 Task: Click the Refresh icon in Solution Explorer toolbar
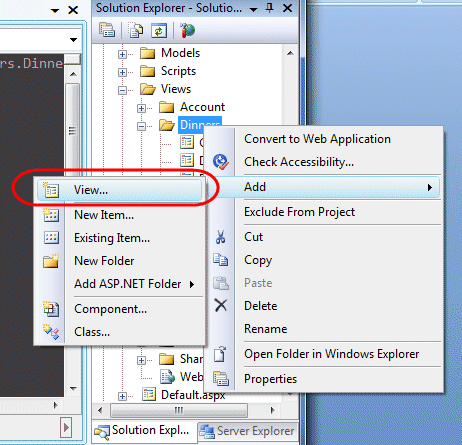[159, 31]
